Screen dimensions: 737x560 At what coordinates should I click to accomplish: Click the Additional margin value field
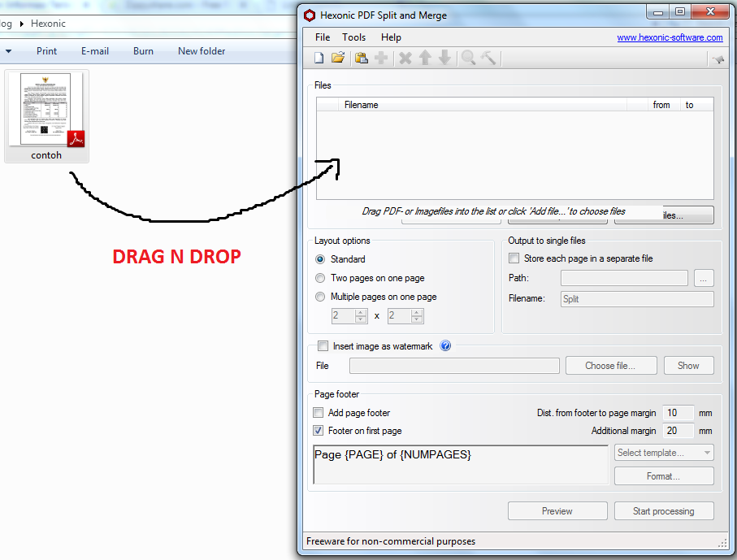(x=678, y=431)
